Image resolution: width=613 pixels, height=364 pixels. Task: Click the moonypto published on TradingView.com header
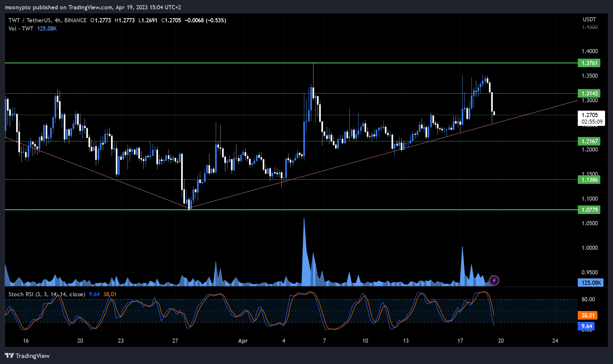coord(93,7)
